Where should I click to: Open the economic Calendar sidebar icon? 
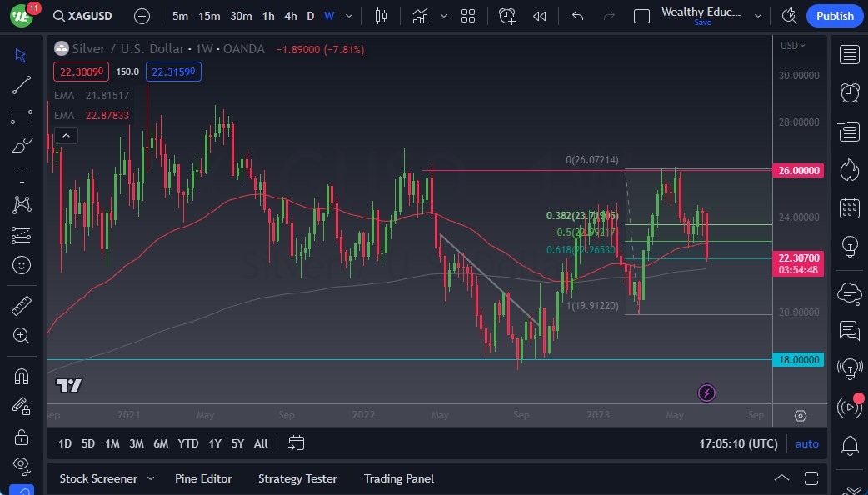coord(849,207)
